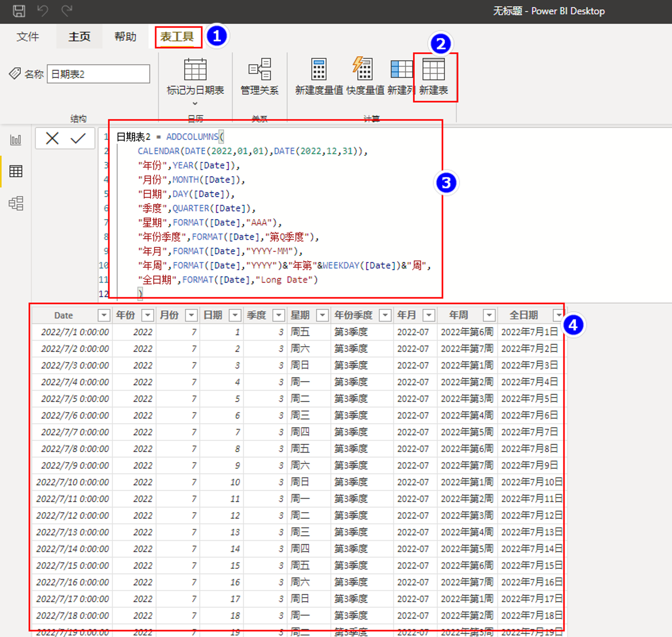Click cell 2022年7月18日
Viewport: 672px width, 637px height.
(532, 615)
